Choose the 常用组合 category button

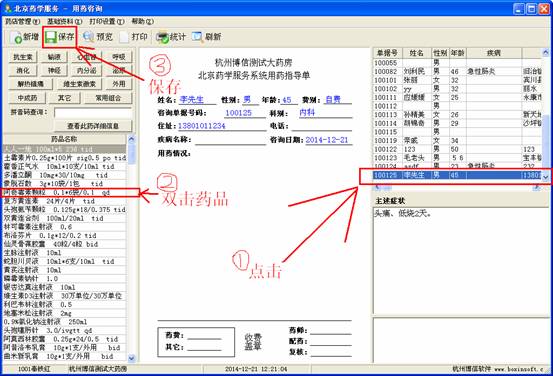pyautogui.click(x=108, y=98)
